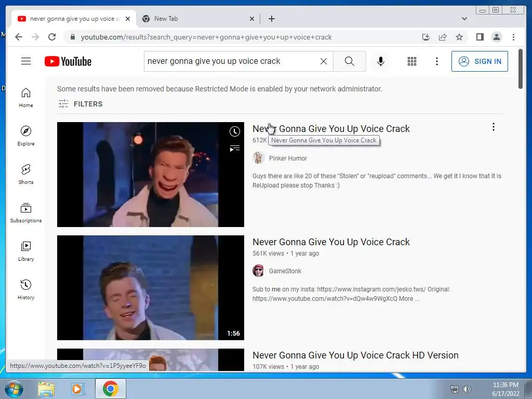Open Home in the sidebar
This screenshot has height=399, width=532.
pos(26,97)
